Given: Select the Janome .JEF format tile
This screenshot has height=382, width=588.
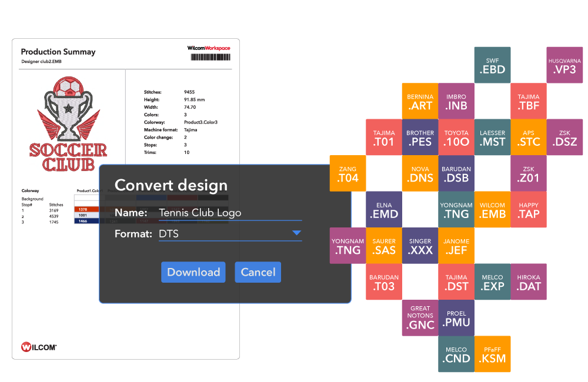Looking at the screenshot, I should point(456,246).
